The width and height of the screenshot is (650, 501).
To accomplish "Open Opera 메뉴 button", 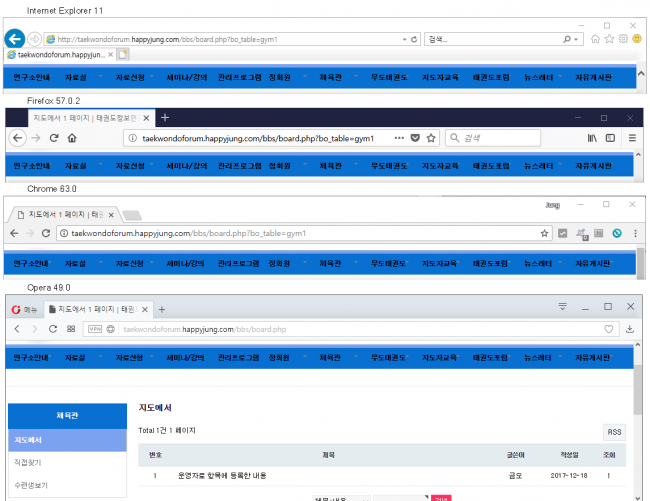I will click(25, 310).
